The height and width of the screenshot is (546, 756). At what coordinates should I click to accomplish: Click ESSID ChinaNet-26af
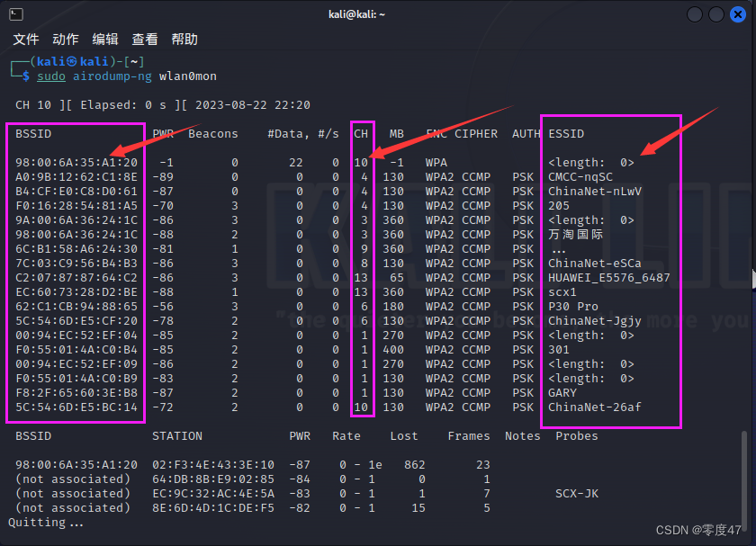point(595,407)
